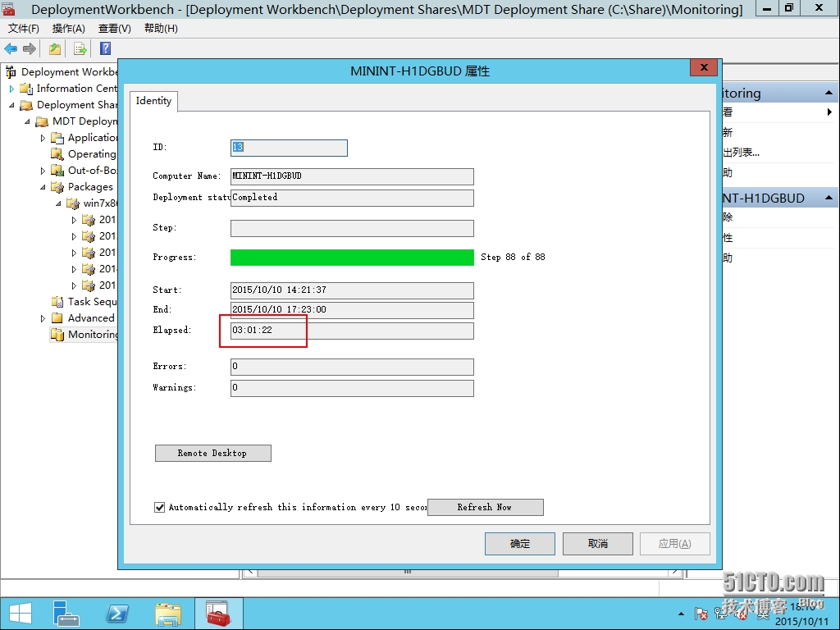The width and height of the screenshot is (840, 630).
Task: Open Server Manager from the taskbar
Action: tap(66, 614)
